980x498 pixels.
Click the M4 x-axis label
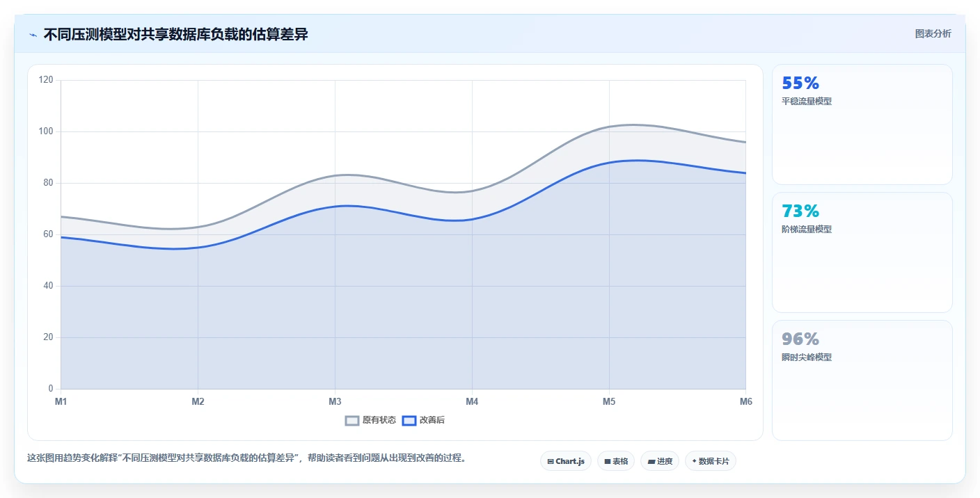tap(472, 401)
